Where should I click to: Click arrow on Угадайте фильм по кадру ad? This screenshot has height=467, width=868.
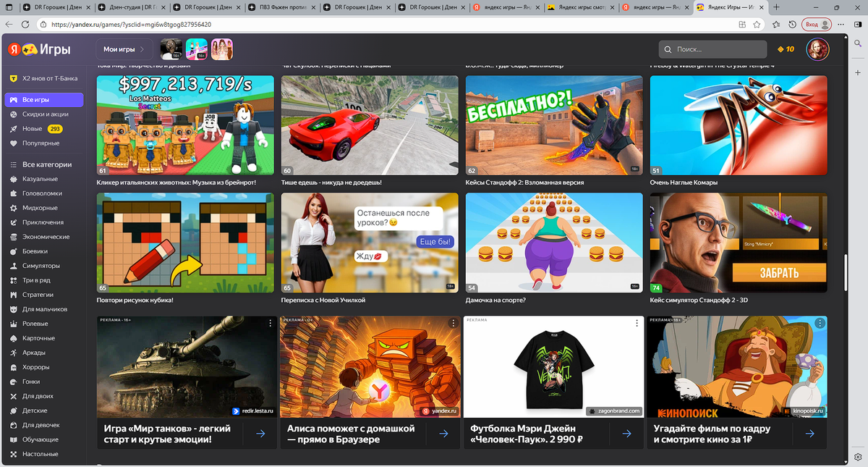click(x=811, y=434)
